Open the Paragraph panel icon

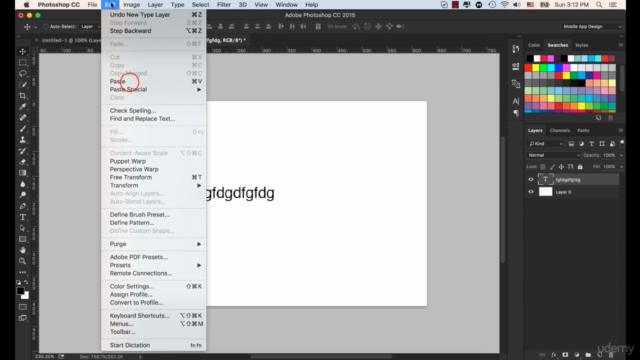(516, 113)
